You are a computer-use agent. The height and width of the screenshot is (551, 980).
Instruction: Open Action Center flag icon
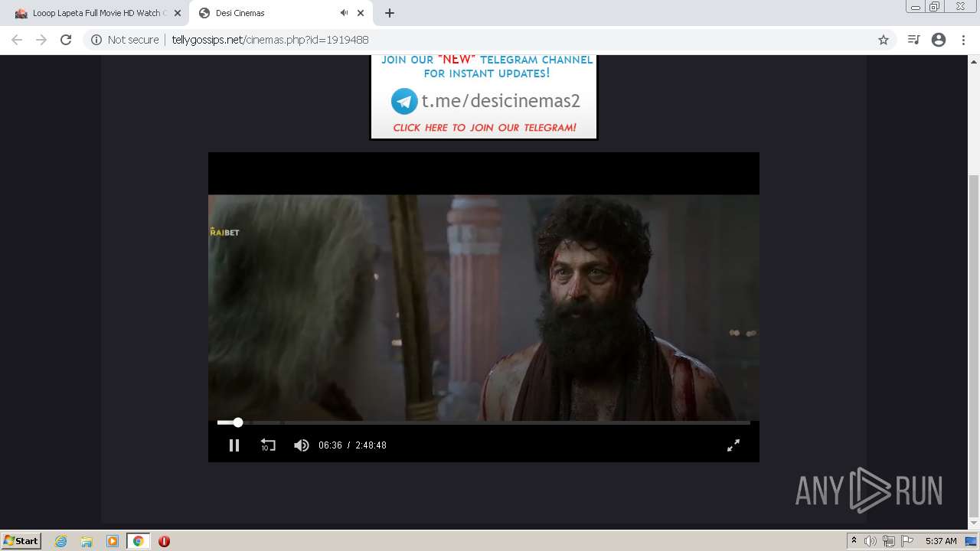(906, 541)
